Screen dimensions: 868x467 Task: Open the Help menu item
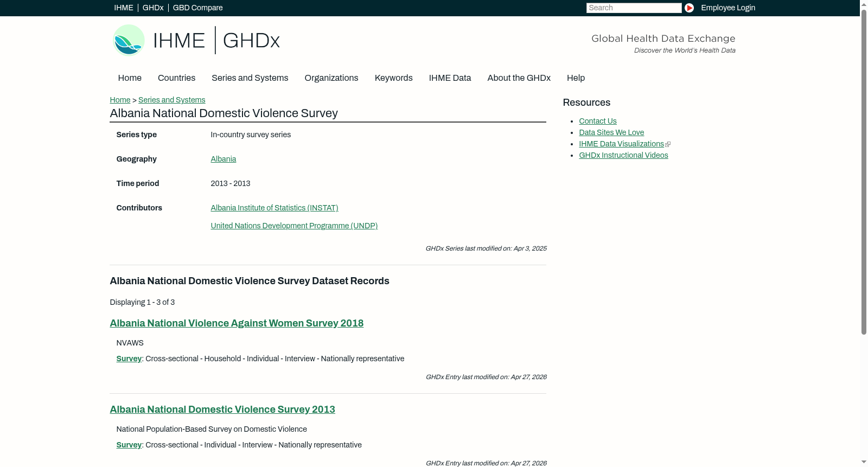pyautogui.click(x=576, y=78)
